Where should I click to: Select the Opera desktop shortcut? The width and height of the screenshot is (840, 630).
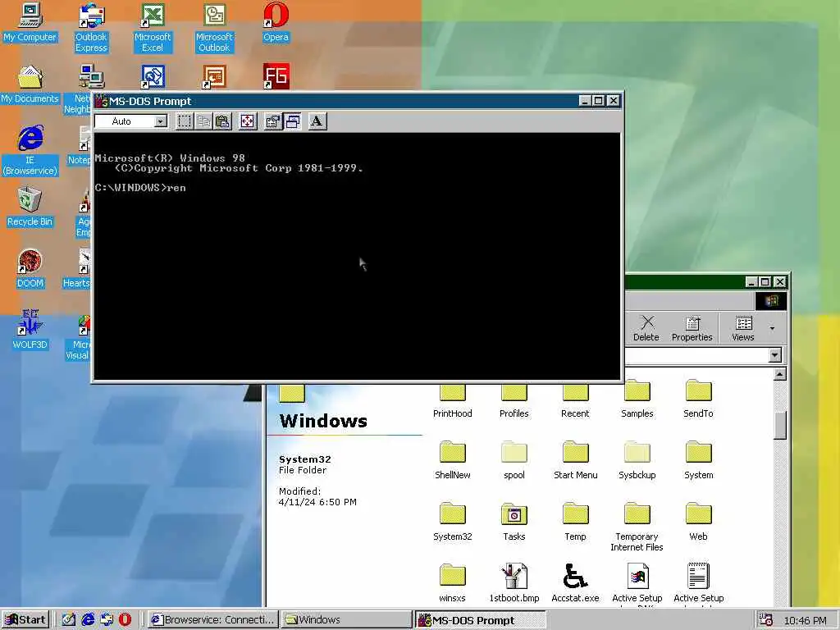[x=276, y=22]
